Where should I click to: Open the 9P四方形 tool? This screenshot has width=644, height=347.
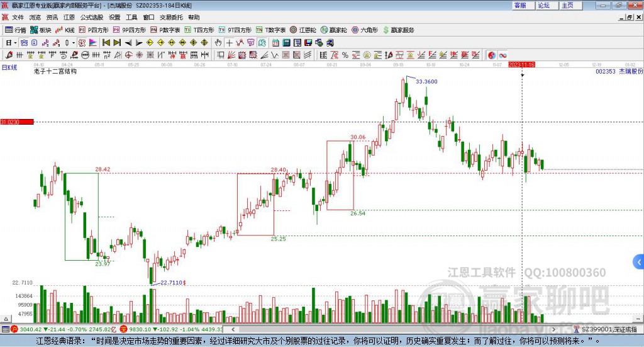click(130, 30)
